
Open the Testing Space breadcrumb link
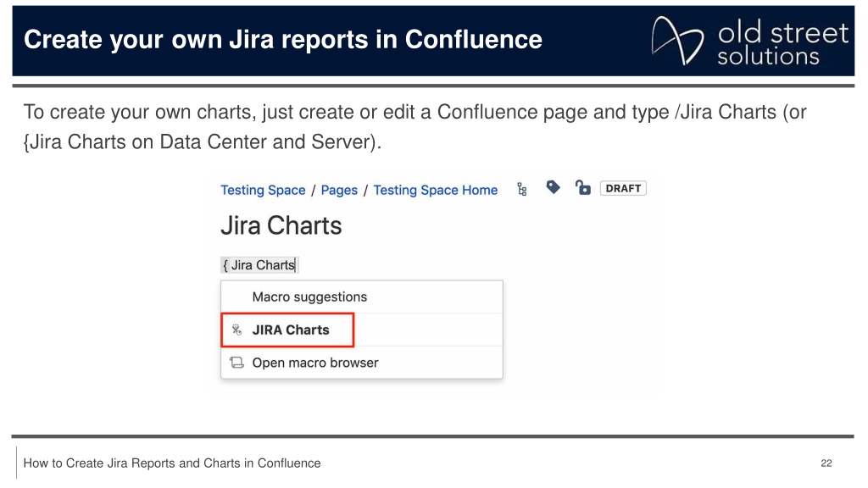tap(263, 190)
